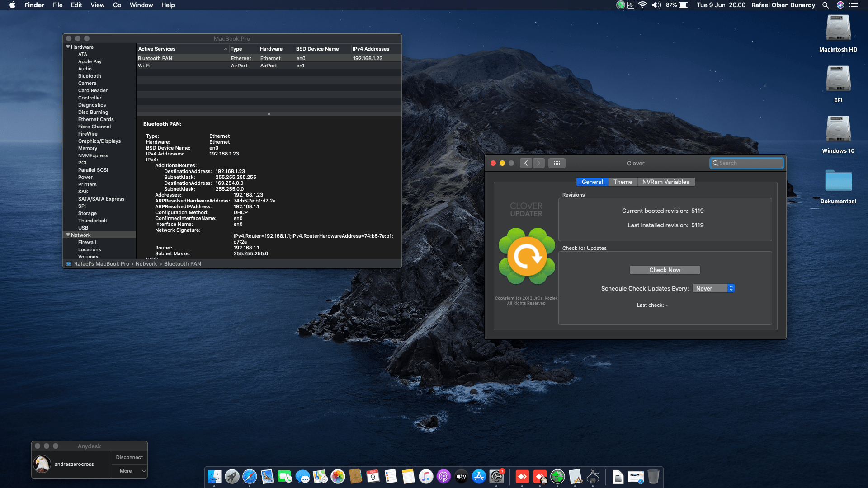Open the Window menu
Screen dimensions: 868x488
point(141,5)
